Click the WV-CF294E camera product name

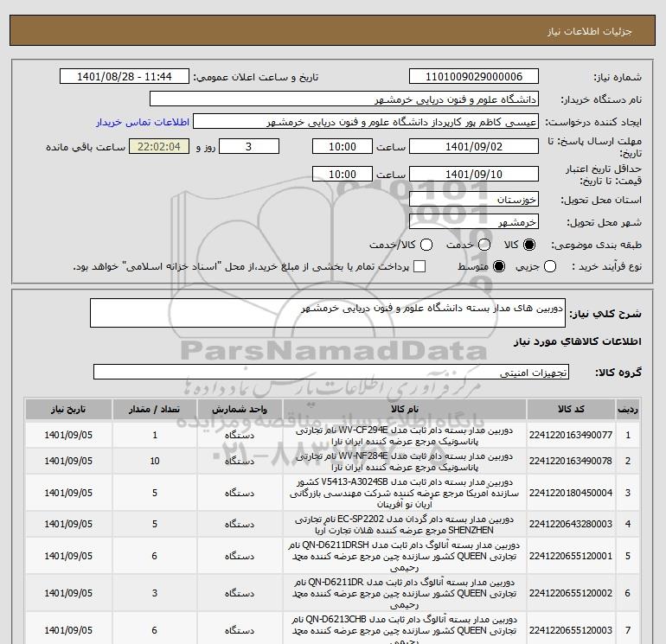pos(405,436)
